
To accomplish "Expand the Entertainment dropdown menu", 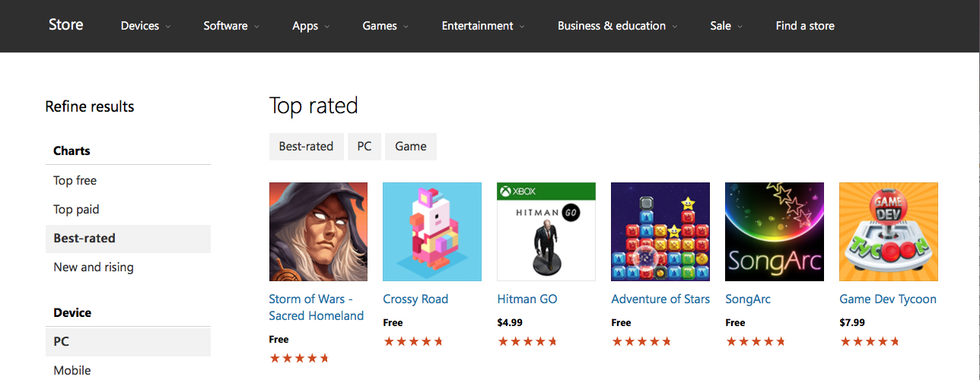I will [483, 26].
